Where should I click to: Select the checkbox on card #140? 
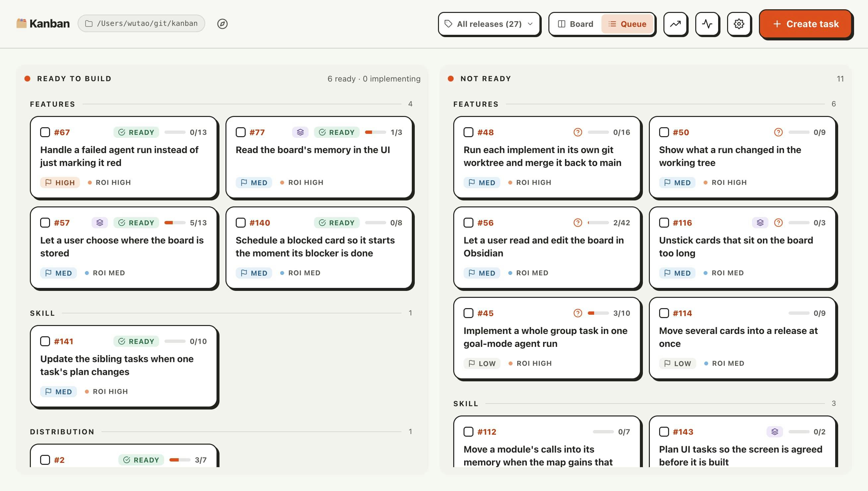[241, 223]
